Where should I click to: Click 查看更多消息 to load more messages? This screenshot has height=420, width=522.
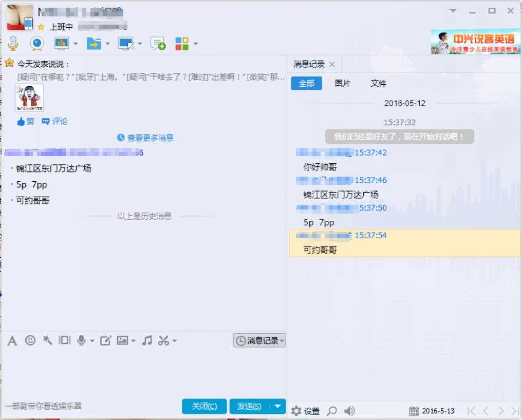pos(145,138)
